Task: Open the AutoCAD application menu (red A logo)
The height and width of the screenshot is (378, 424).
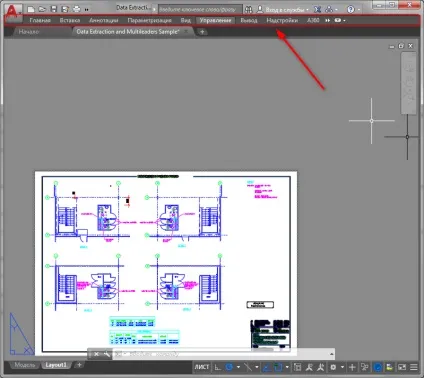Action: click(x=13, y=12)
